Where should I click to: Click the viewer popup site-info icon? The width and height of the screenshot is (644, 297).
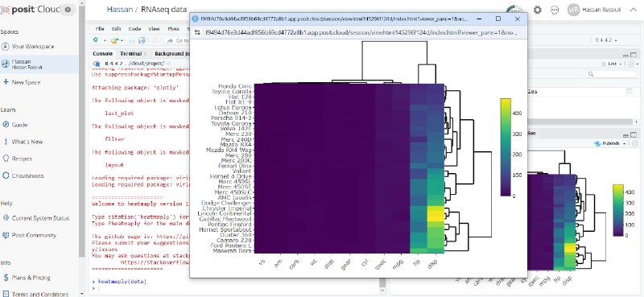(x=197, y=32)
